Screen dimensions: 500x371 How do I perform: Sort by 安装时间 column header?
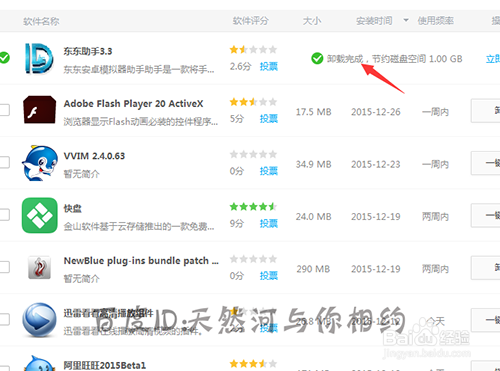[x=374, y=21]
